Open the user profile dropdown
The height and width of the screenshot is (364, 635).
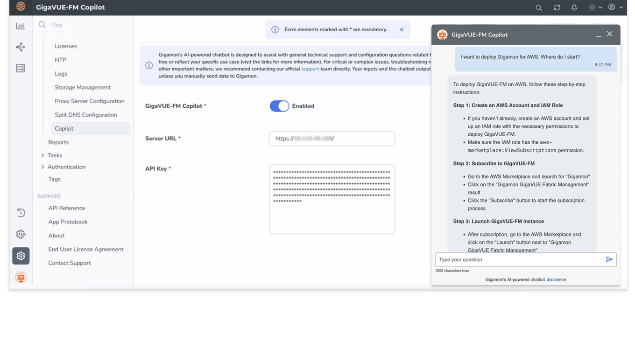[x=612, y=7]
